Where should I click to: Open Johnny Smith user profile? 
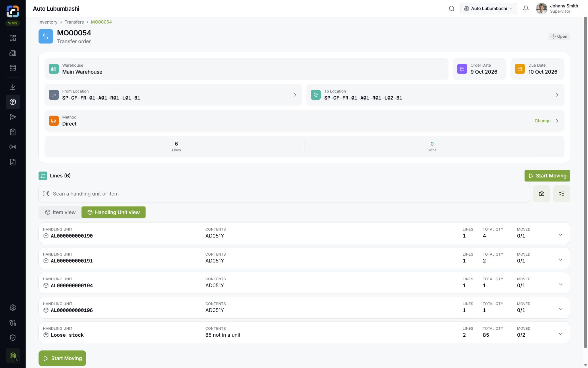tap(557, 9)
